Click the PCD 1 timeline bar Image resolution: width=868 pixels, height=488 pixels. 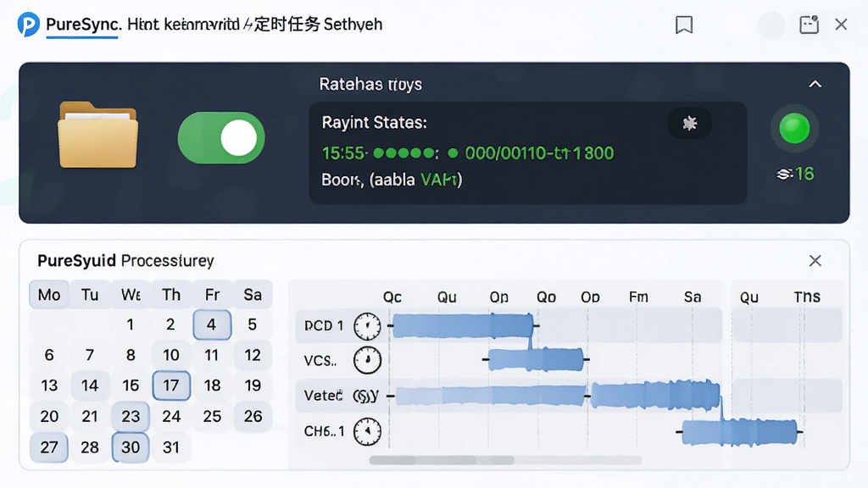coord(463,325)
